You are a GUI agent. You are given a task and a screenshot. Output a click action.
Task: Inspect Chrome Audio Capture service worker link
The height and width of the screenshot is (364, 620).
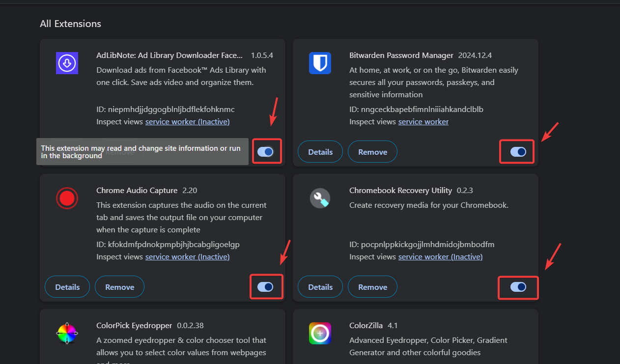pyautogui.click(x=187, y=256)
